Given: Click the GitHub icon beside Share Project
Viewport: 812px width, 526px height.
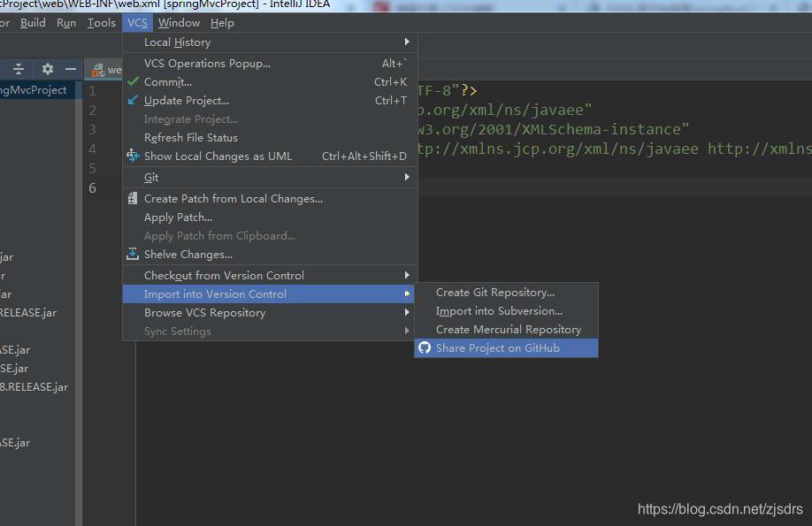Looking at the screenshot, I should tap(424, 347).
